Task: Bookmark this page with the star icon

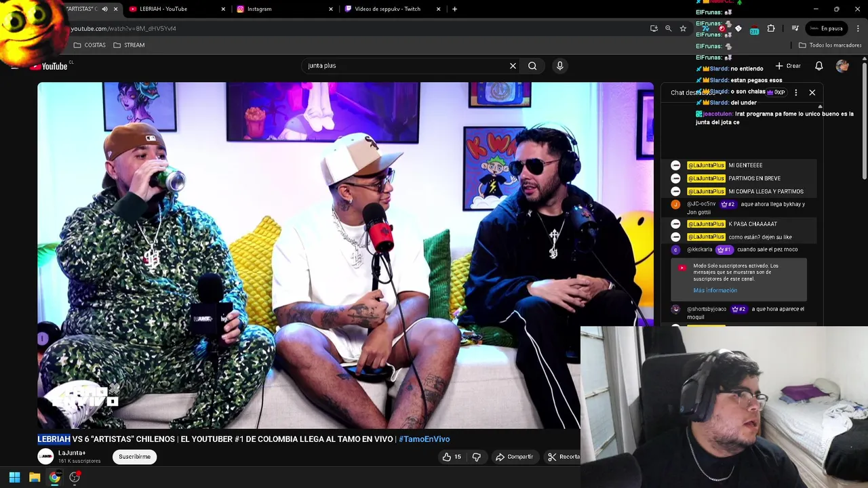Action: [x=683, y=28]
